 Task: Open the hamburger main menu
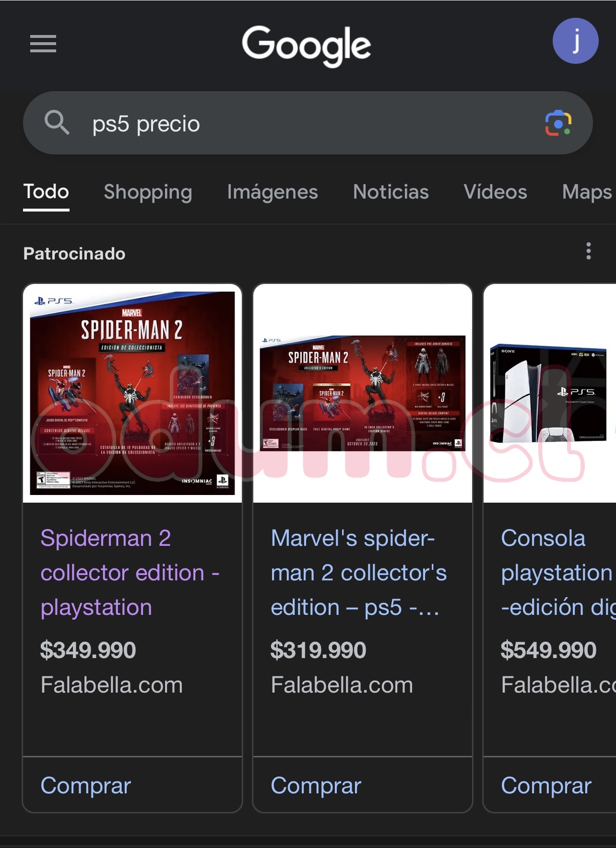(43, 44)
